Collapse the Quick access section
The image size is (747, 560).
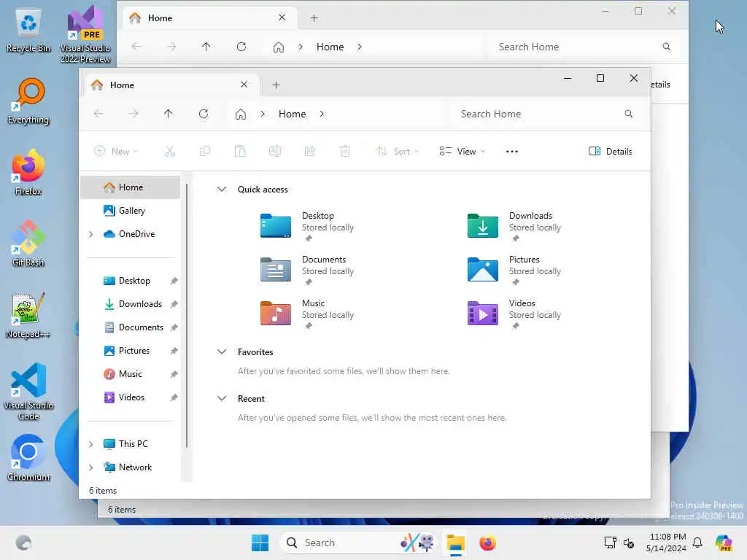click(x=222, y=190)
